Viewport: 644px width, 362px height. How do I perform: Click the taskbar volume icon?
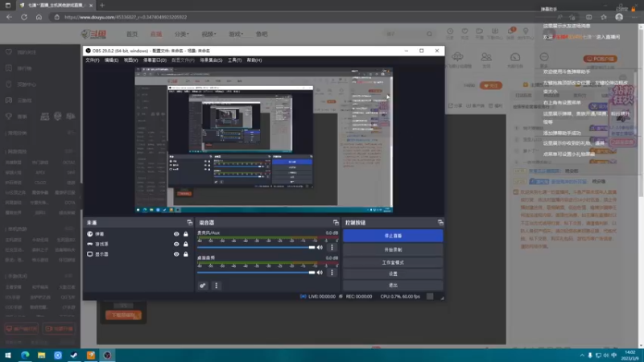[x=606, y=356]
